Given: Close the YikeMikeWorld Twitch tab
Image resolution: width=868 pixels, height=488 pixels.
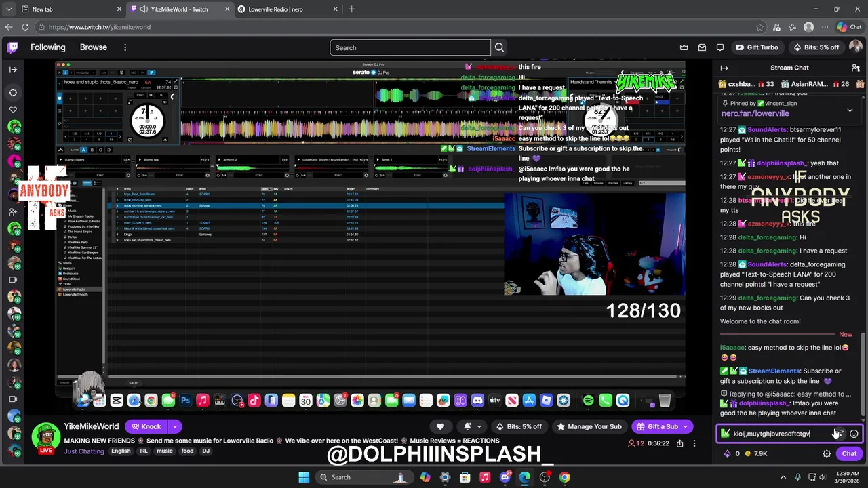Looking at the screenshot, I should coord(226,9).
